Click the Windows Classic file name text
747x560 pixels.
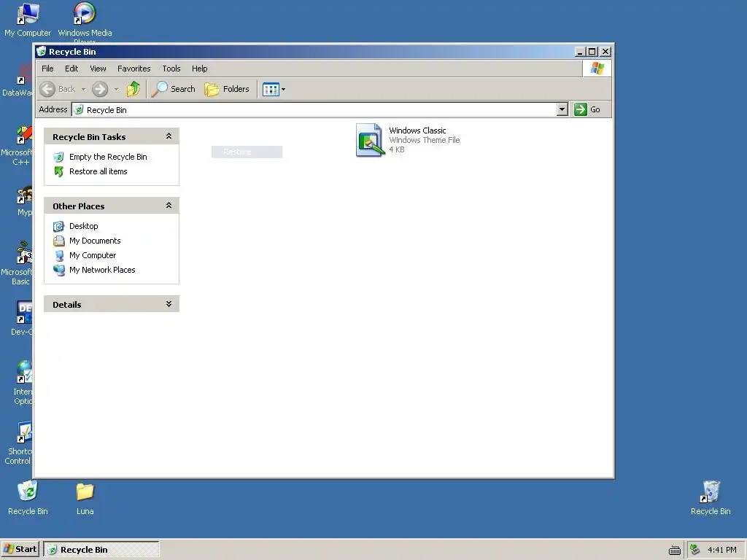(x=417, y=131)
